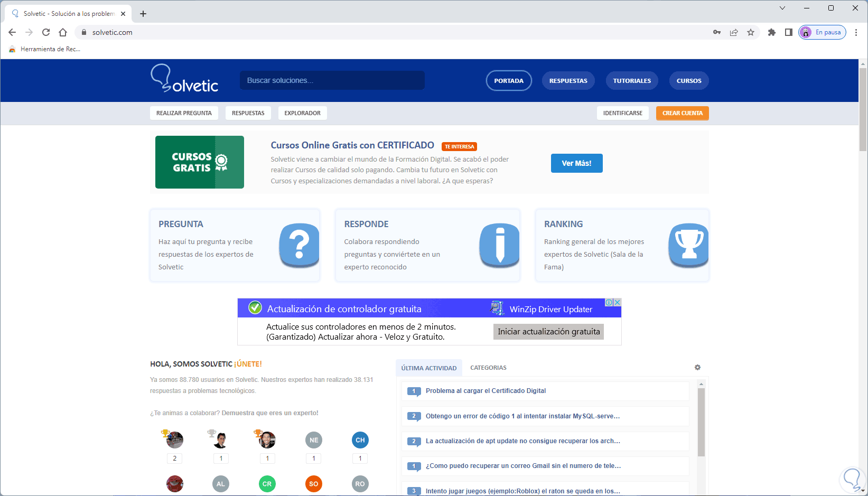Close the WinZip ad with X icon

[x=617, y=303]
